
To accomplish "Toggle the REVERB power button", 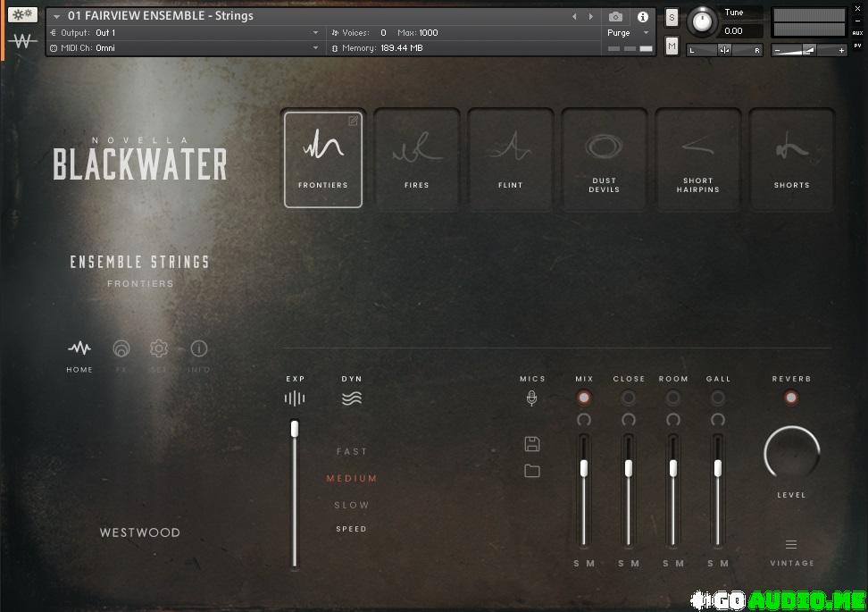I will click(x=791, y=397).
